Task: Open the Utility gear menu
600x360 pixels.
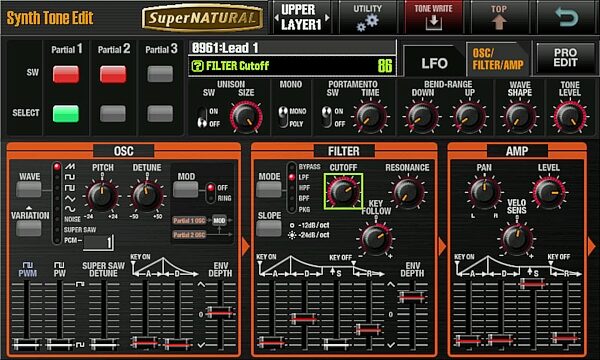Action: click(367, 17)
